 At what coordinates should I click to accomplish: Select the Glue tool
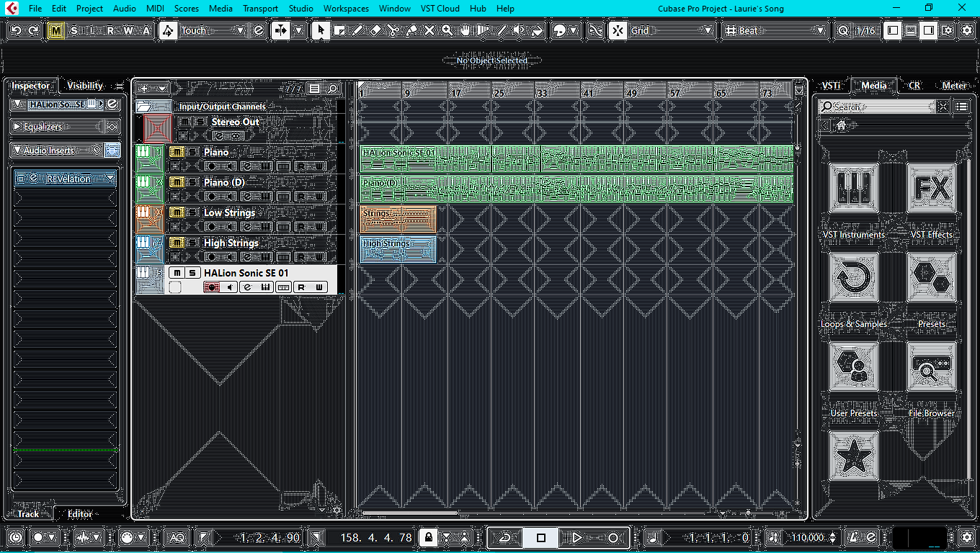point(411,30)
